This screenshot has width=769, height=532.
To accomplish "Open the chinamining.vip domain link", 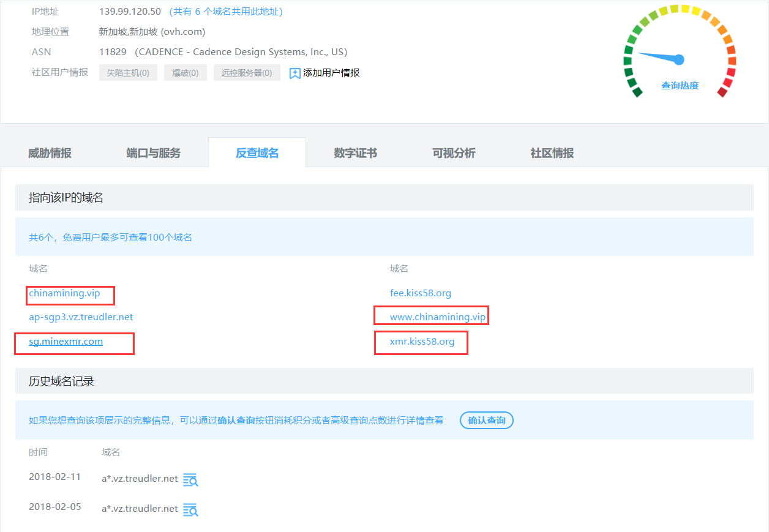I will 64,293.
